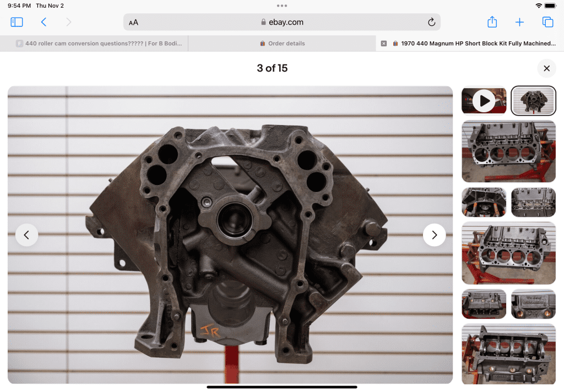This screenshot has width=564, height=392.
Task: Open the Share sheet
Action: click(x=492, y=22)
